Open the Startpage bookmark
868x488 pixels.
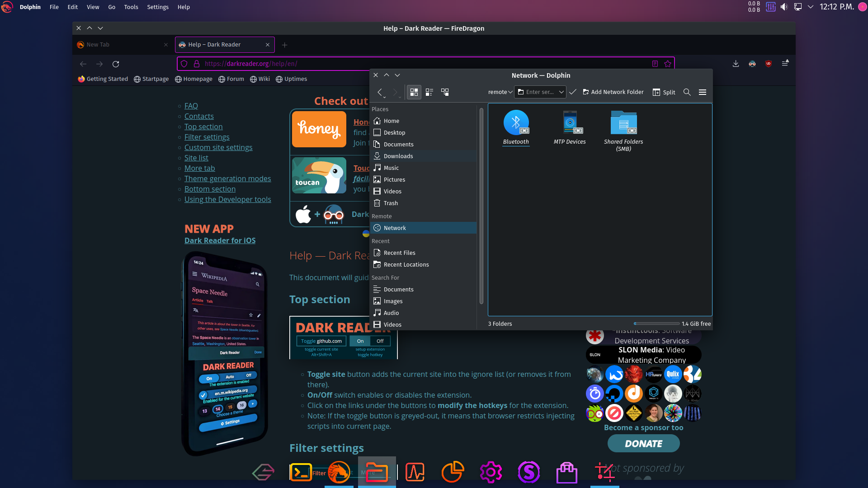[151, 79]
